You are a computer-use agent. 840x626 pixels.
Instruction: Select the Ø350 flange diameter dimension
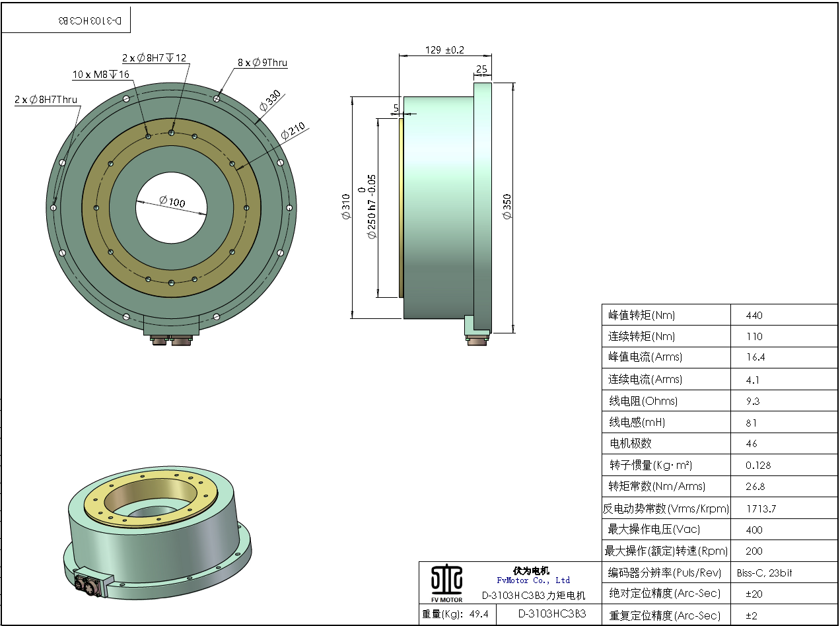click(x=507, y=207)
